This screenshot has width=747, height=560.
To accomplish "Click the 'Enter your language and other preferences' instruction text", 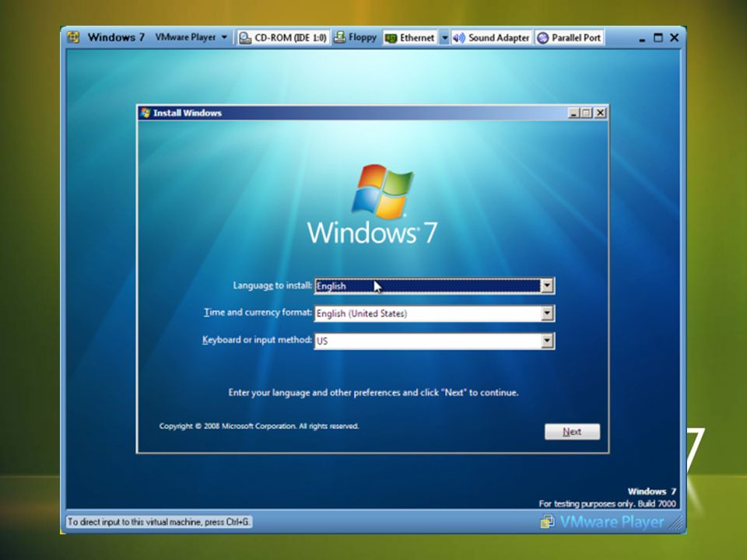I will coord(373,393).
